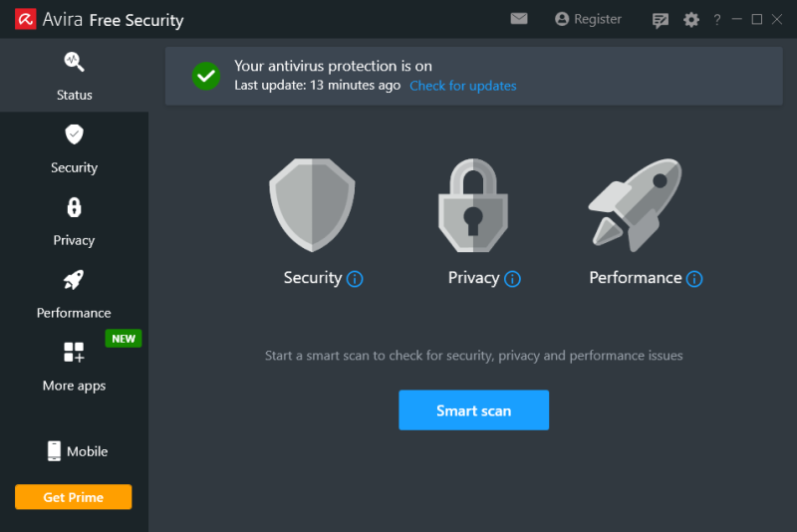Click the Mobile option in sidebar
The height and width of the screenshot is (532, 797).
[x=77, y=451]
